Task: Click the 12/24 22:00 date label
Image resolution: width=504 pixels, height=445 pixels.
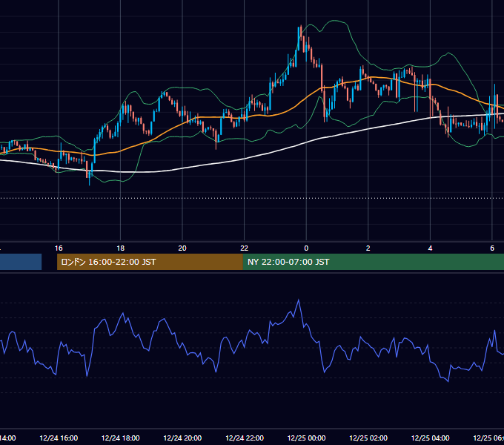Action: point(245,438)
